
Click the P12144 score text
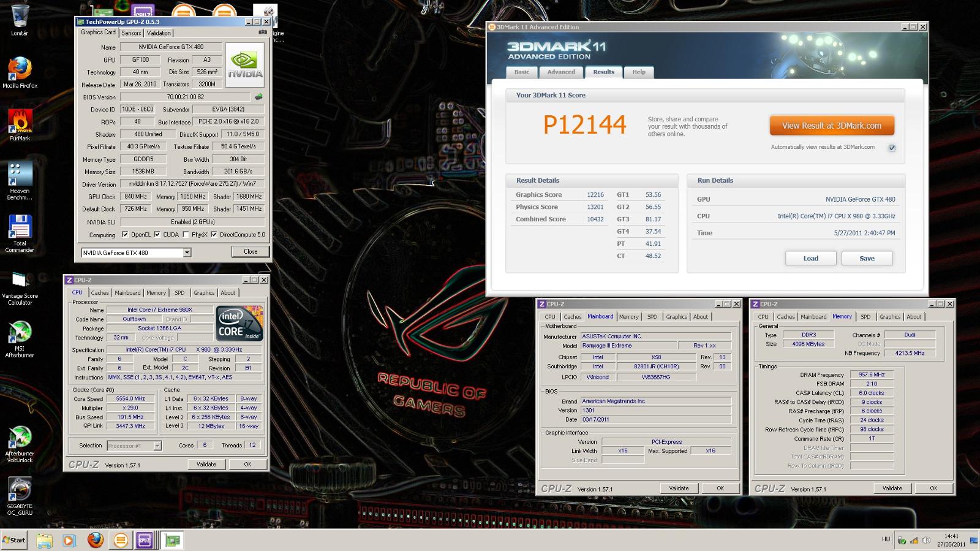coord(585,125)
